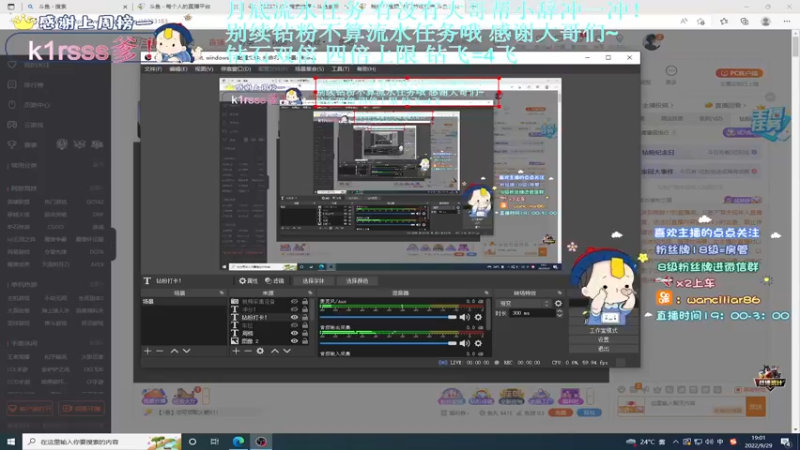Screen dimensions: 800x450
Task: Open the 视图(V) menu in OBS
Action: [x=204, y=69]
